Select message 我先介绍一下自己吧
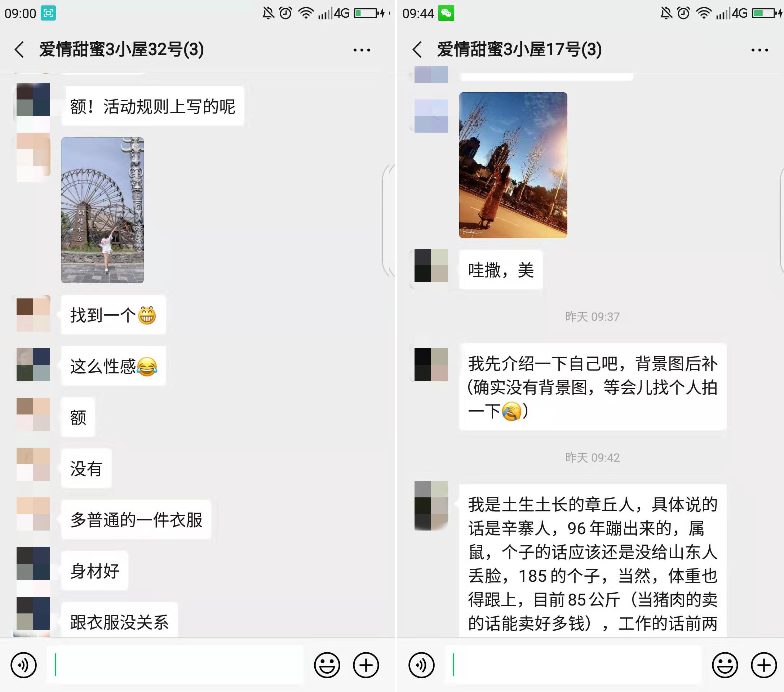The width and height of the screenshot is (784, 692). click(593, 387)
